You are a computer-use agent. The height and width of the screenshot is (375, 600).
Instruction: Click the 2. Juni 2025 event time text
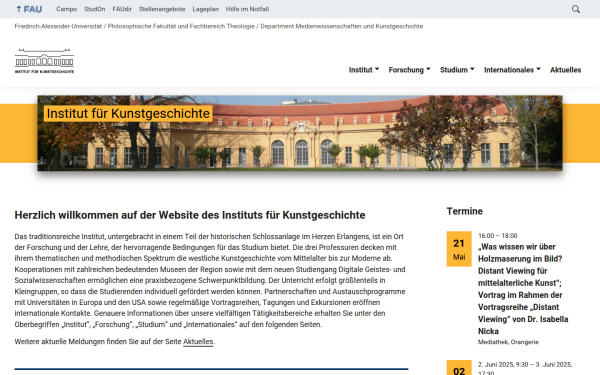coord(525,368)
